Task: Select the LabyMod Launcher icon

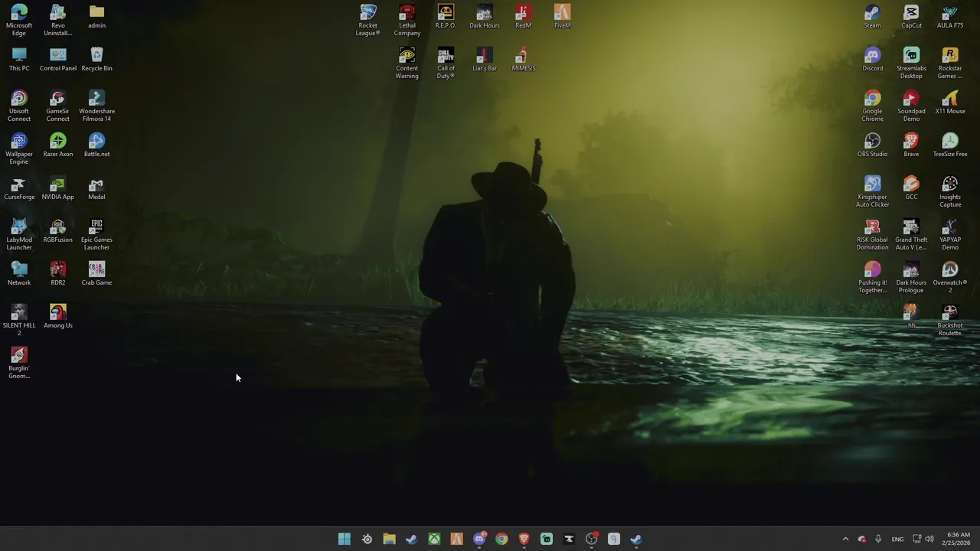Action: (x=19, y=234)
